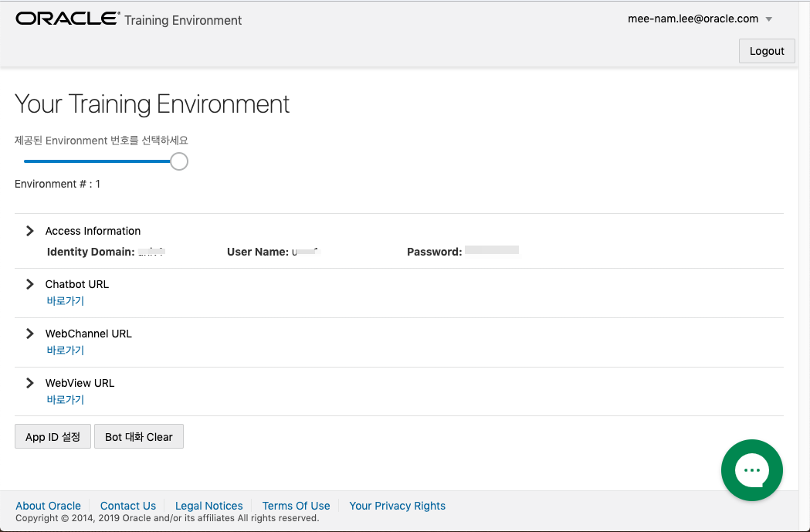
Task: Click the Copyright 2014, 2019 Oracle notice
Action: (168, 518)
